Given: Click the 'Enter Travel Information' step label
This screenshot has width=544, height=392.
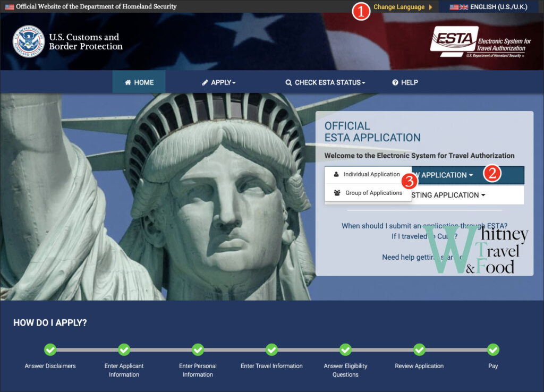Looking at the screenshot, I should coord(271,366).
